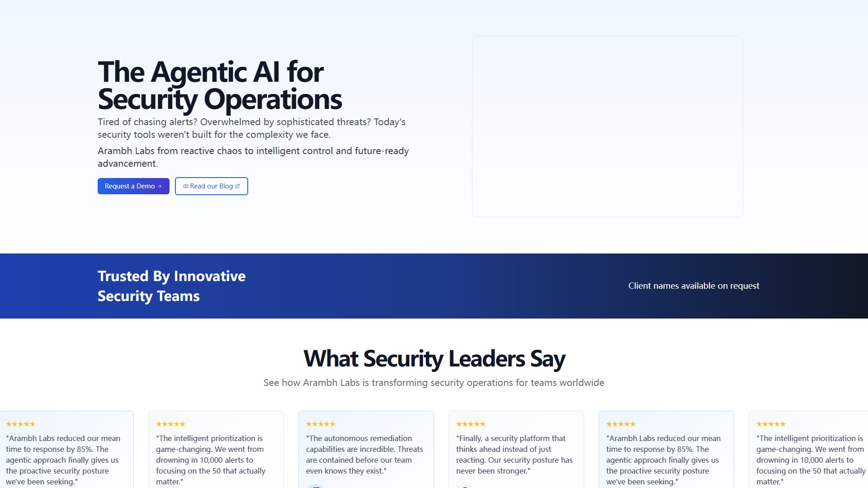Click the 'Client names available on request' text

(693, 286)
